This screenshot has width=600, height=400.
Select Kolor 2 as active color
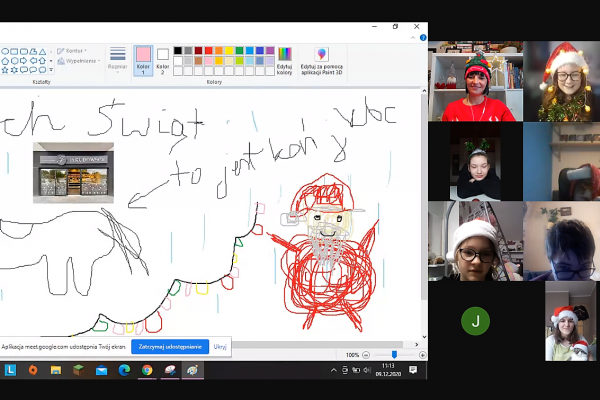(163, 58)
